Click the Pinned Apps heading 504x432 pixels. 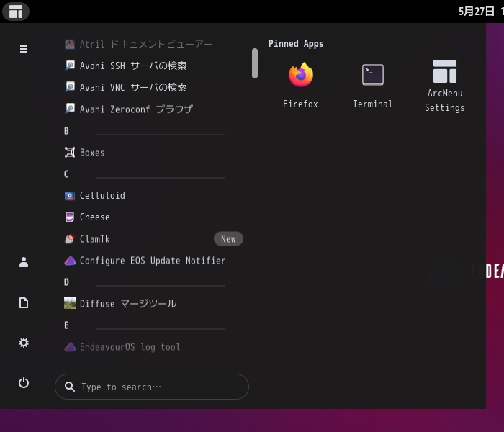(296, 43)
